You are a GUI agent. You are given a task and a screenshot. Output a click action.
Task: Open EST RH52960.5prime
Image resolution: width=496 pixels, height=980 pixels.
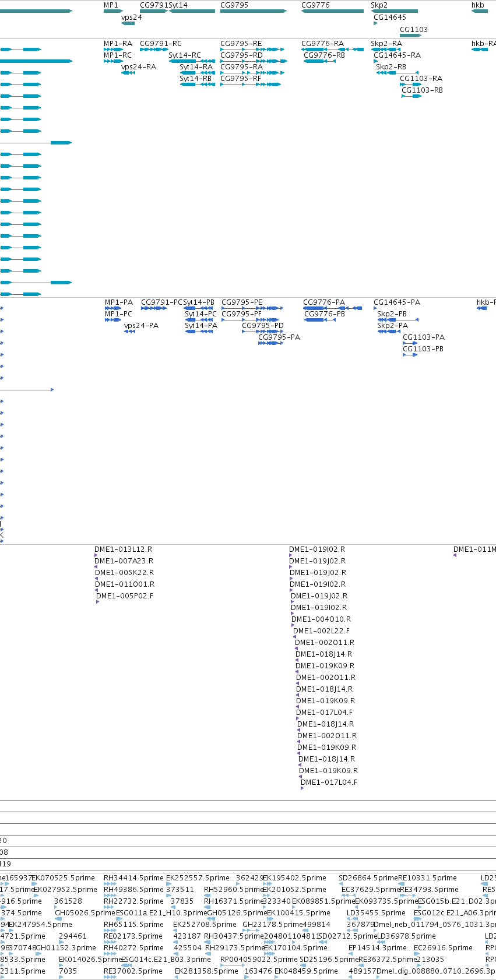click(x=234, y=890)
